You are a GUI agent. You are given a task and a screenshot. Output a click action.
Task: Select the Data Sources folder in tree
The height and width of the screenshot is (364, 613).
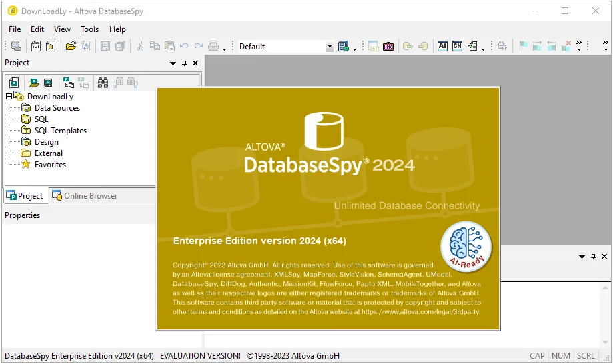coord(57,108)
